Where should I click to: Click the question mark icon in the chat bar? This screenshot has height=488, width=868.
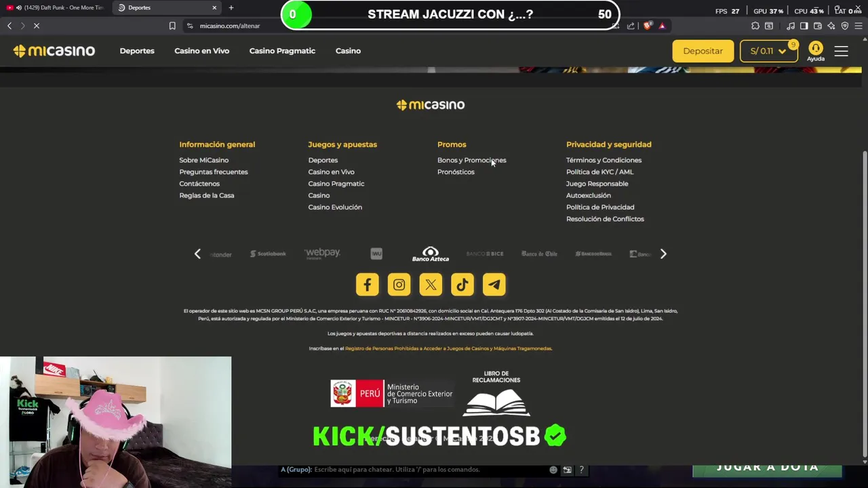click(581, 470)
